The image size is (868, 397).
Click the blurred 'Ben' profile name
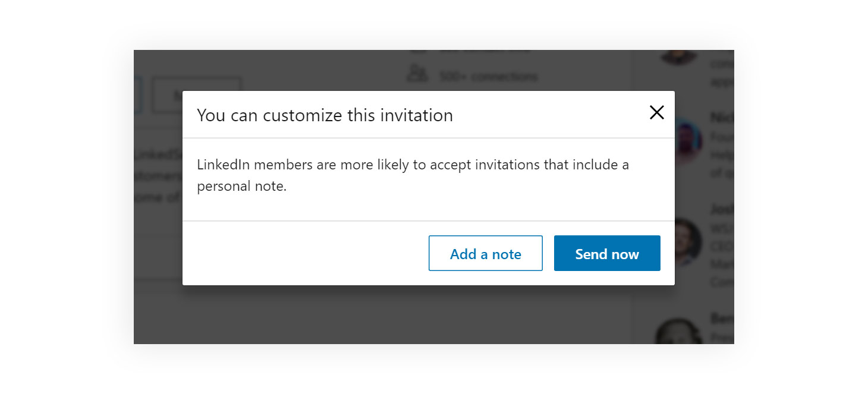click(x=722, y=318)
